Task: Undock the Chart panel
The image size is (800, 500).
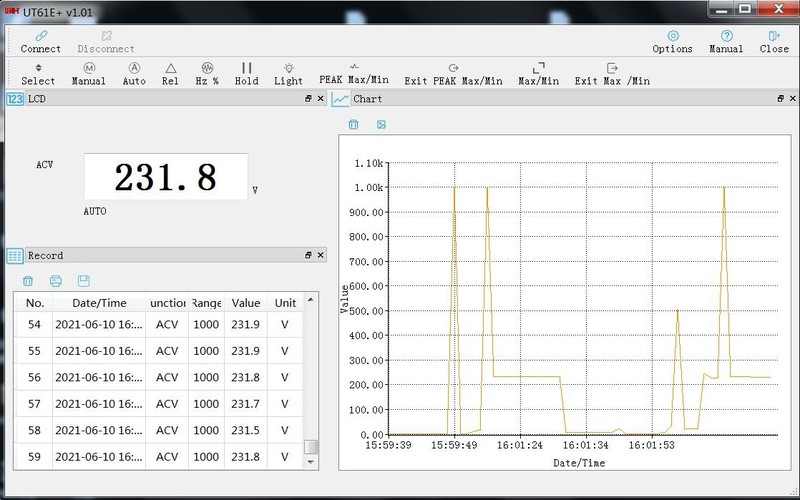Action: (x=779, y=99)
